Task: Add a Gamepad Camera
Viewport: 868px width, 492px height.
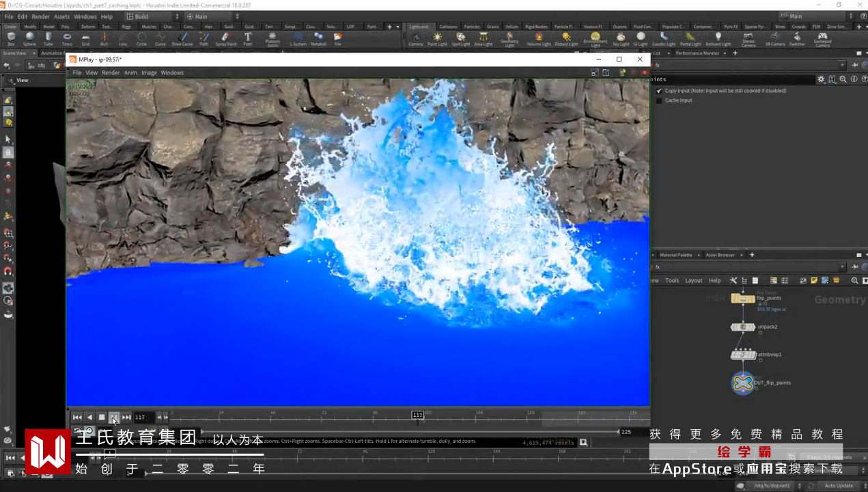Action: pos(822,40)
